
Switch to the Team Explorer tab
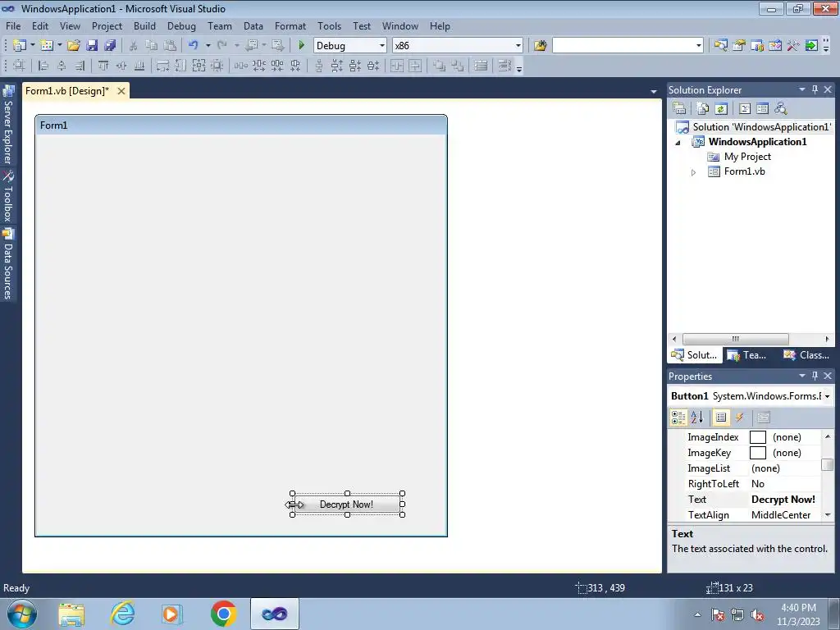coord(747,355)
